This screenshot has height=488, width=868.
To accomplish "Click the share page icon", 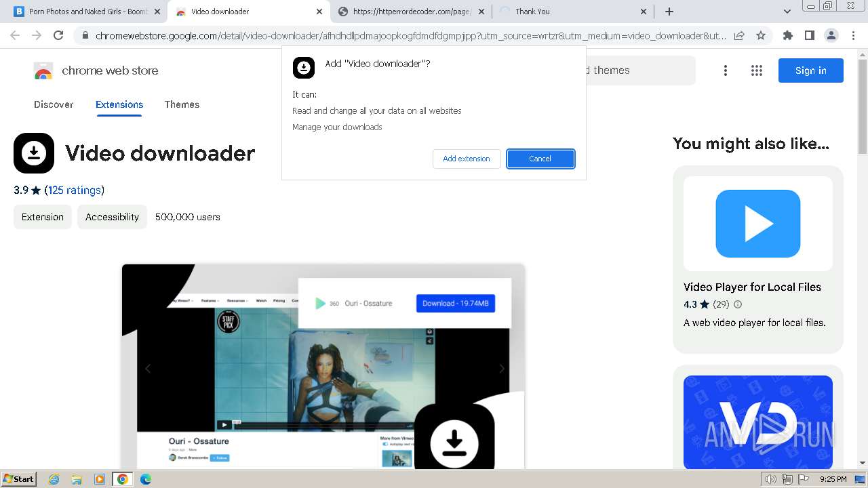I will pyautogui.click(x=739, y=35).
